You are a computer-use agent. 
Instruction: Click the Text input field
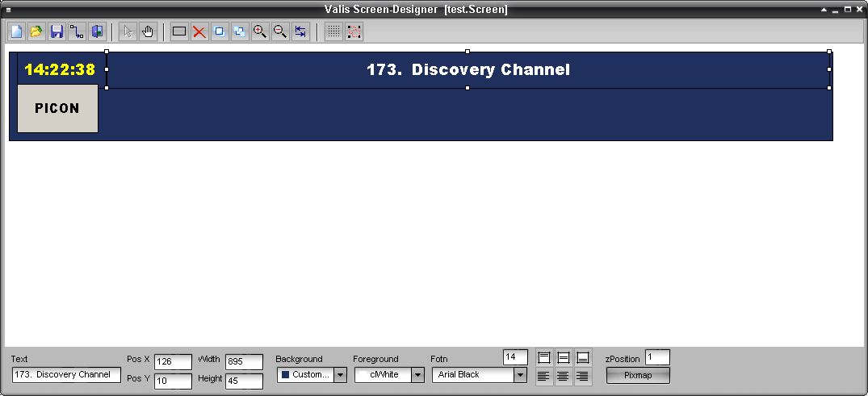pyautogui.click(x=66, y=375)
